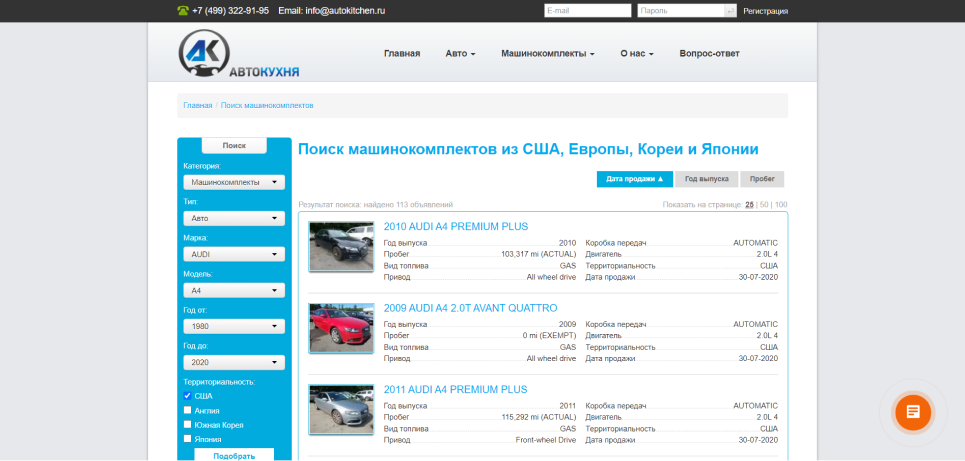Show 50 results per page
The image size is (965, 461).
coord(764,205)
